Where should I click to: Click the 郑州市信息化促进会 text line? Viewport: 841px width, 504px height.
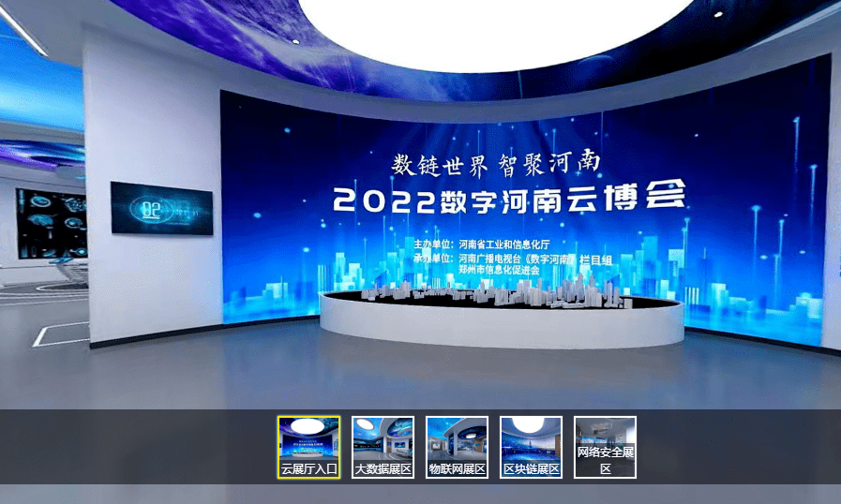click(500, 271)
